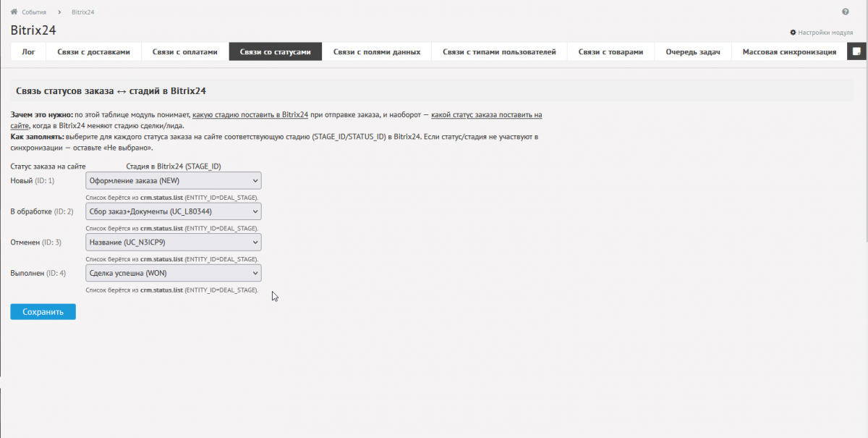Open the Выполнен stage dropdown showing WON
Viewport: 868px width, 438px height.
(x=173, y=273)
